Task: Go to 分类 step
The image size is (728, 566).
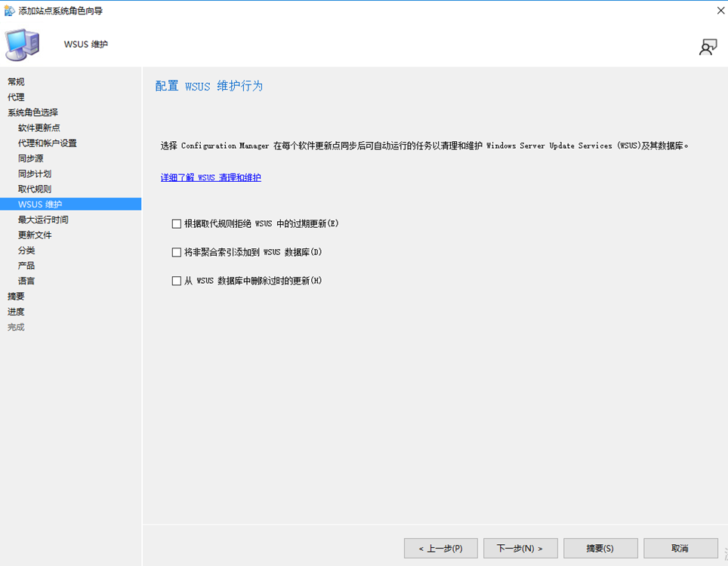Action: click(26, 250)
